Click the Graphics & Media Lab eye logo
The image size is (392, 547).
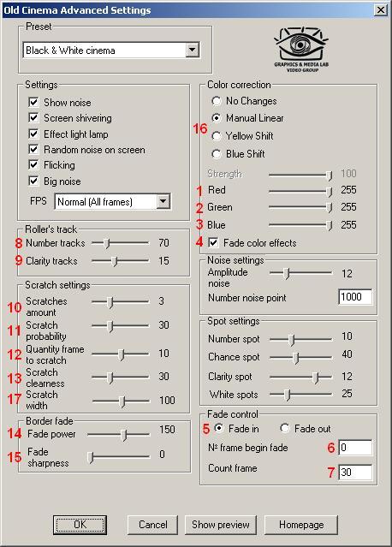click(x=301, y=50)
